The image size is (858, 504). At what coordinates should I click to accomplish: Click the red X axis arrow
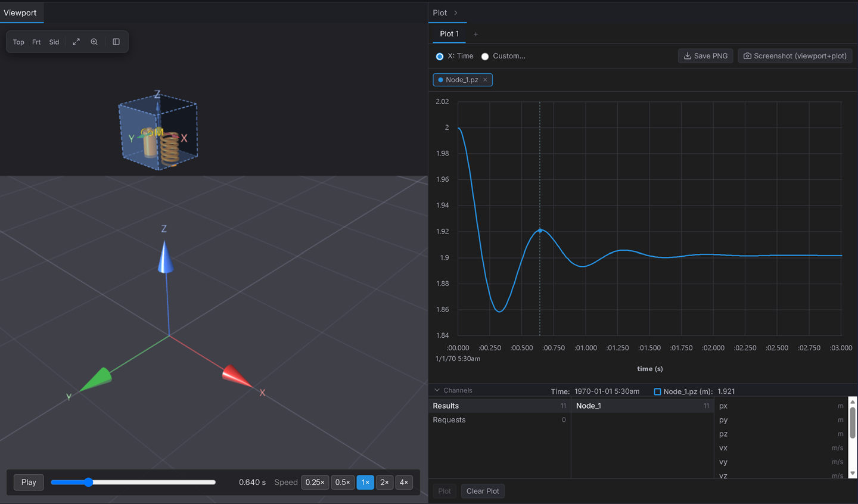click(237, 377)
